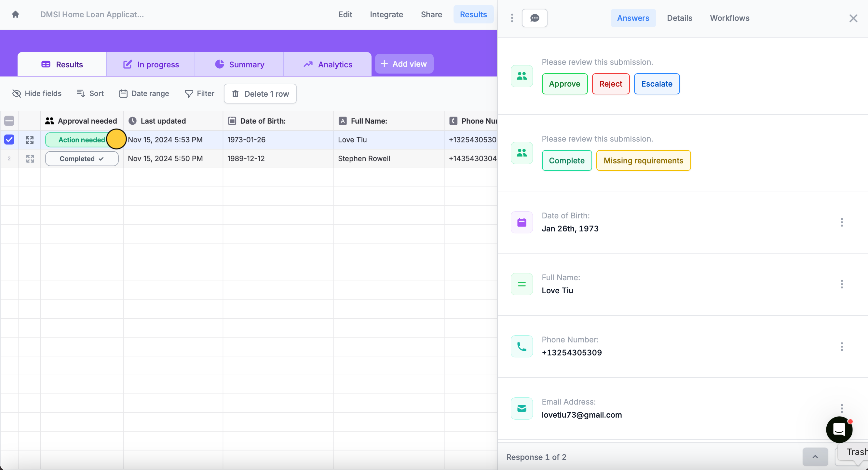
Task: Switch to the Results view tab
Action: [x=62, y=64]
